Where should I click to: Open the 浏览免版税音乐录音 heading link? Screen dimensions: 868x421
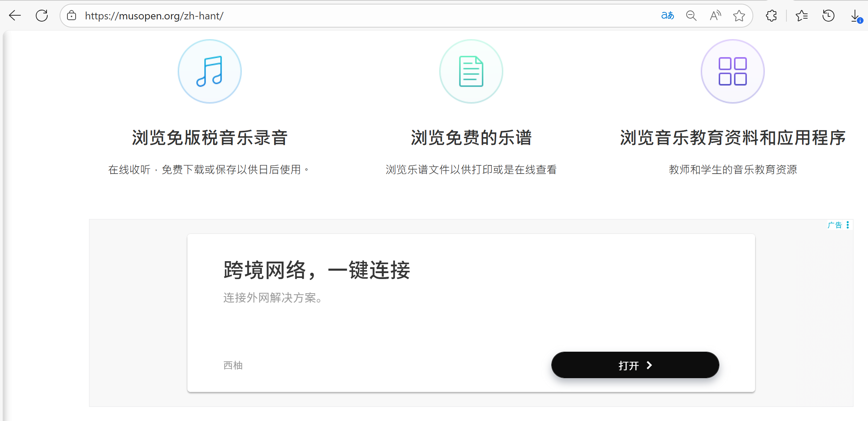tap(210, 137)
